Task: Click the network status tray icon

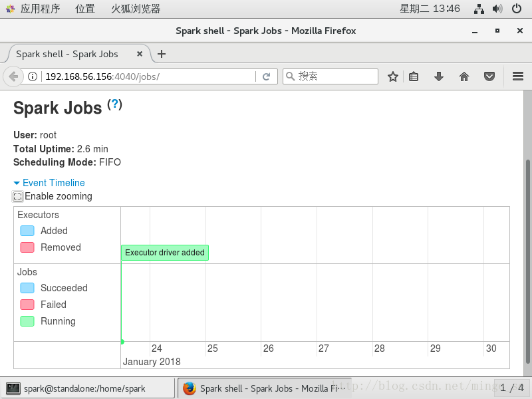Action: [x=479, y=9]
